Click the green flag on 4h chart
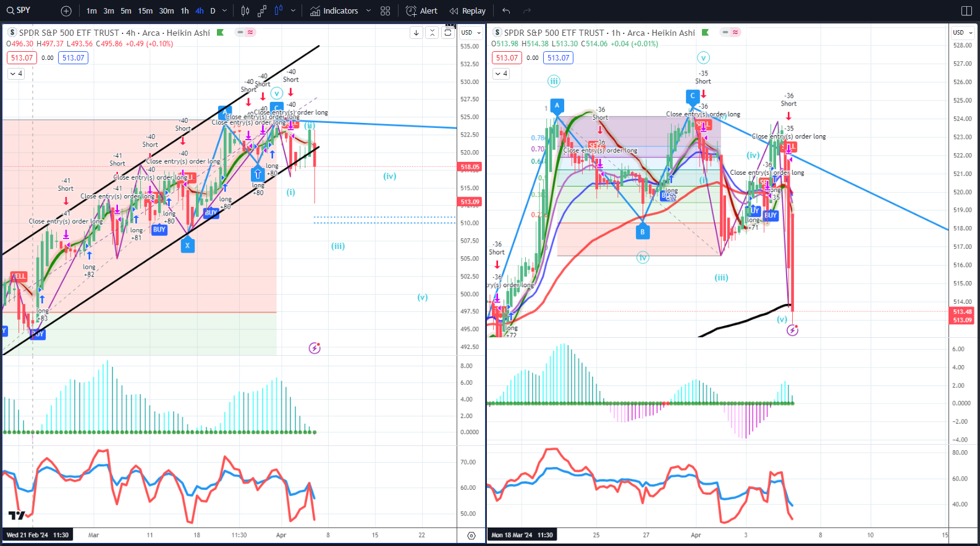This screenshot has height=546, width=980. [x=220, y=33]
